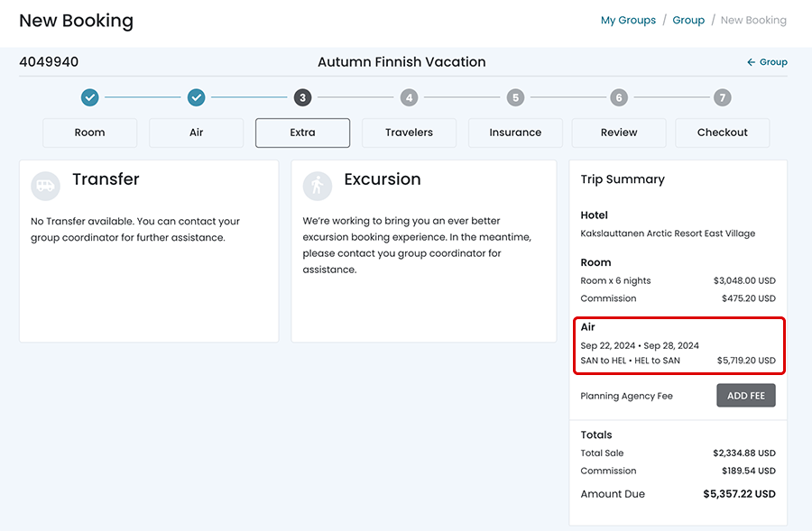Open the Room tab

(x=90, y=133)
